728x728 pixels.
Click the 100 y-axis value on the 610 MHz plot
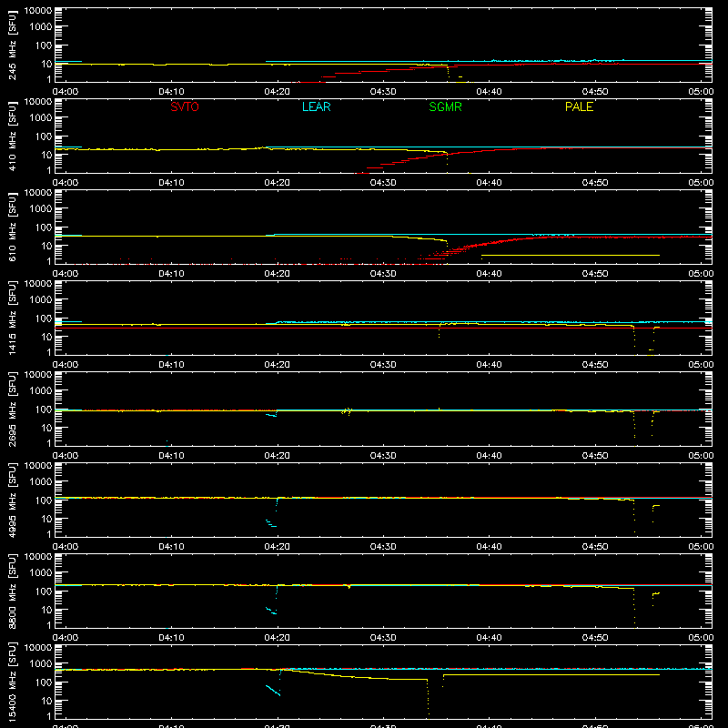[x=44, y=227]
